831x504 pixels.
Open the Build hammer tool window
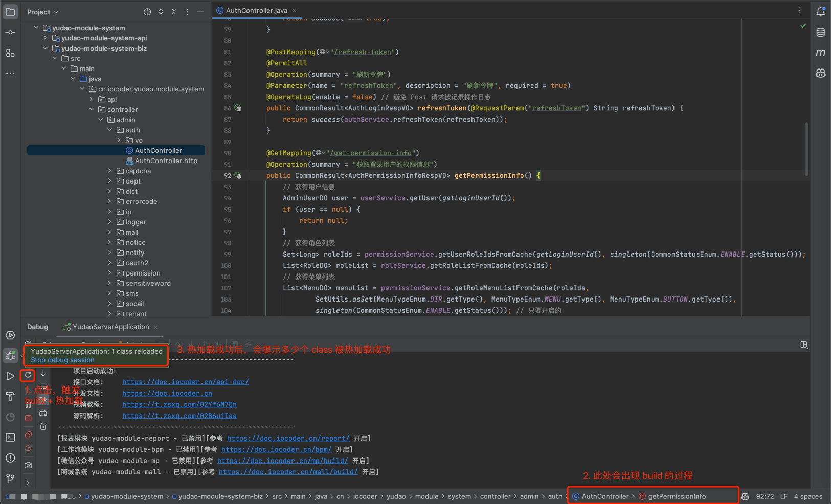coord(10,396)
